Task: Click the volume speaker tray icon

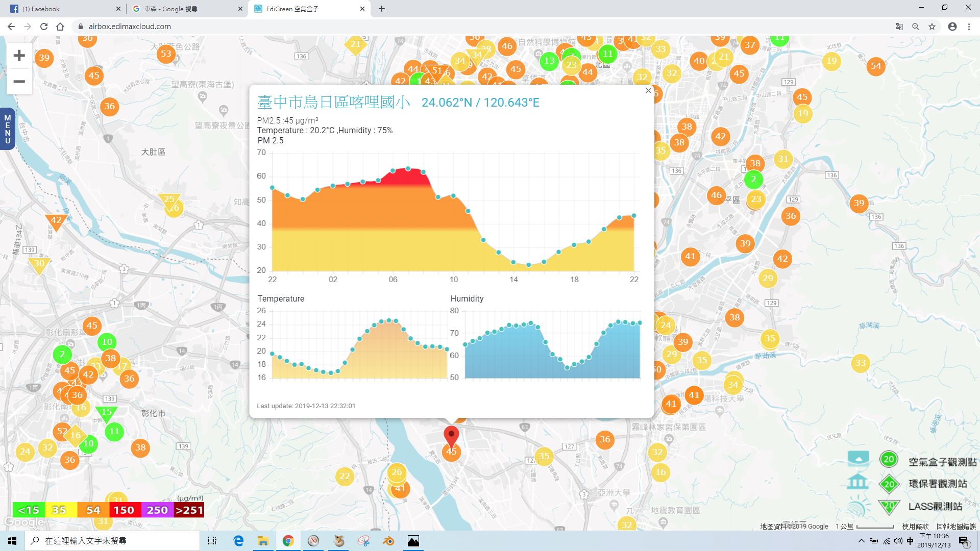Action: pos(898,541)
